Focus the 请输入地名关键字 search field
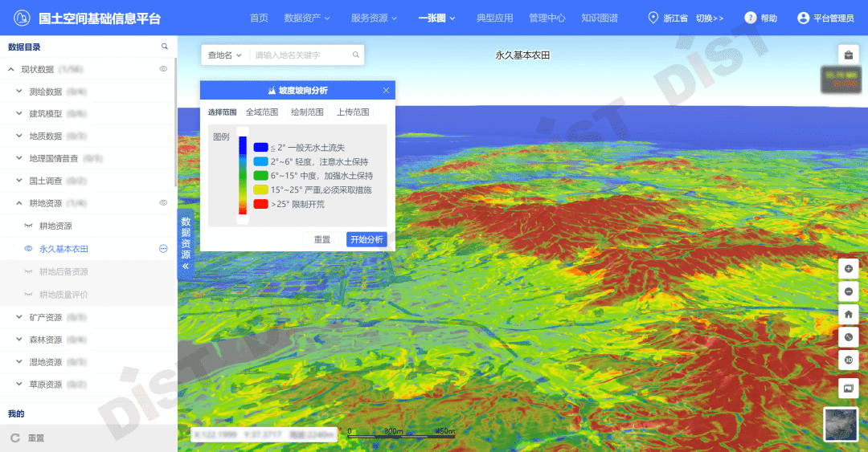The image size is (868, 452). point(302,55)
